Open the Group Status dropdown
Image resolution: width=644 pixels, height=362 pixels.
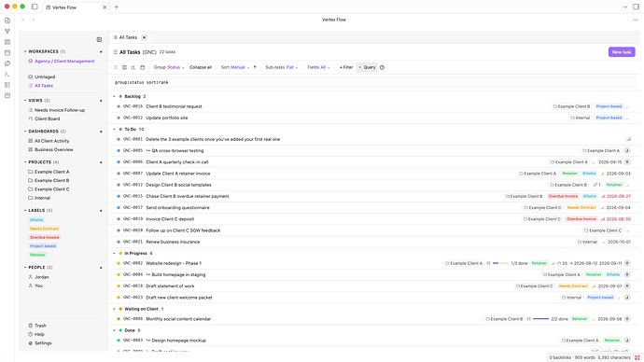click(x=169, y=67)
